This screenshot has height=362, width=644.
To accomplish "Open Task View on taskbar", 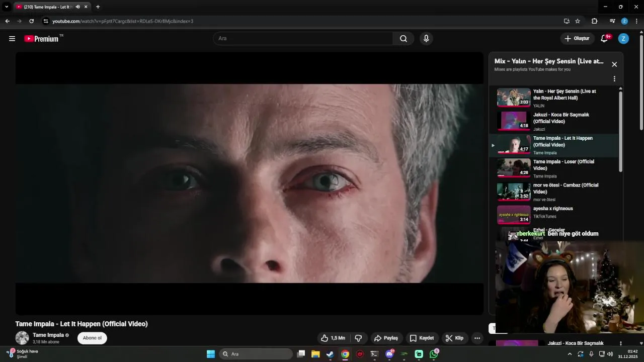I will [301, 354].
